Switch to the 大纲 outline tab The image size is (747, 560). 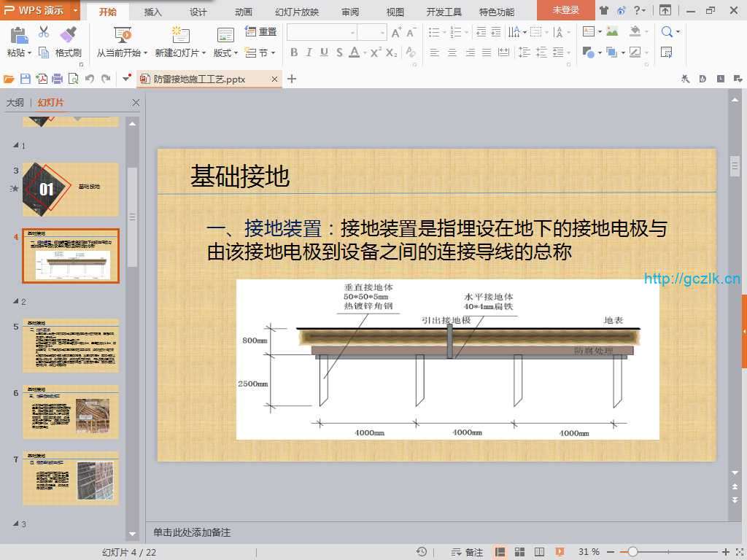15,103
